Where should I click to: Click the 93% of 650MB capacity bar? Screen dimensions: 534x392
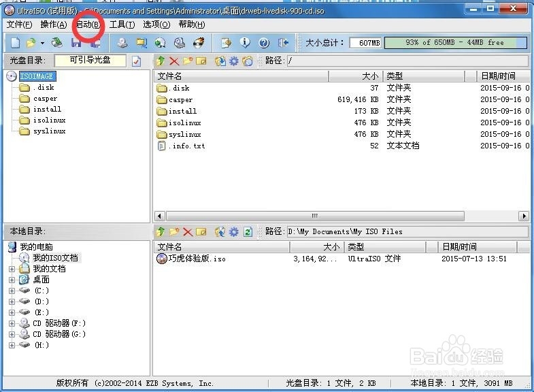(x=456, y=43)
